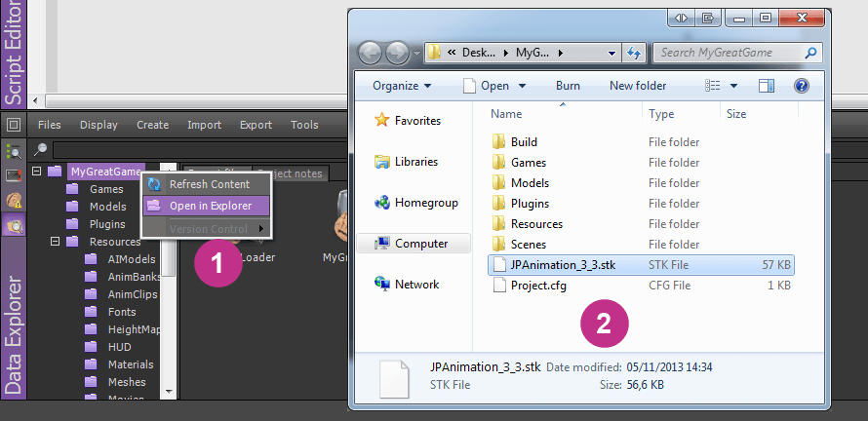Open the Organize dropdown
Image resolution: width=868 pixels, height=421 pixels.
click(x=402, y=86)
